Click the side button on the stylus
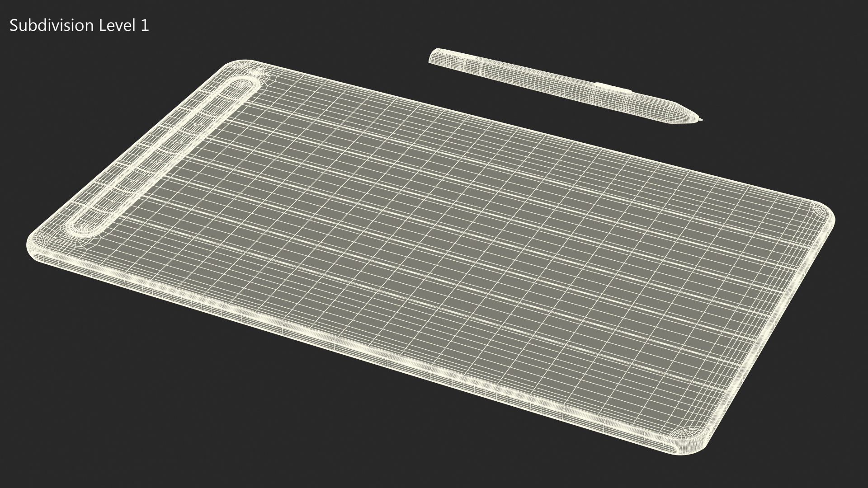Screen dimensions: 868x488 pos(613,87)
